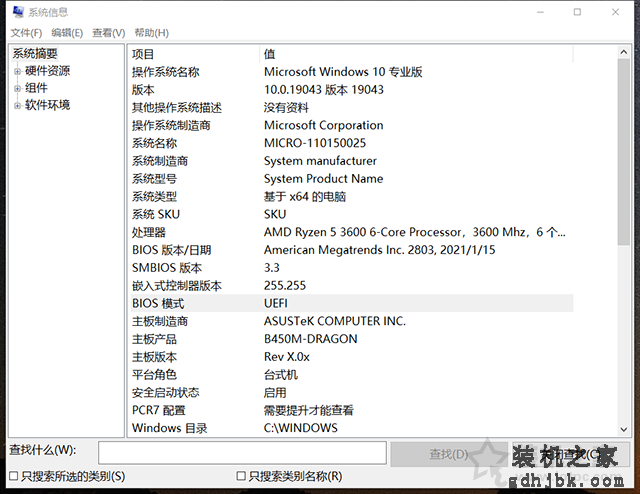Select the B450M-DRAGON value
The height and width of the screenshot is (494, 640).
[x=310, y=339]
